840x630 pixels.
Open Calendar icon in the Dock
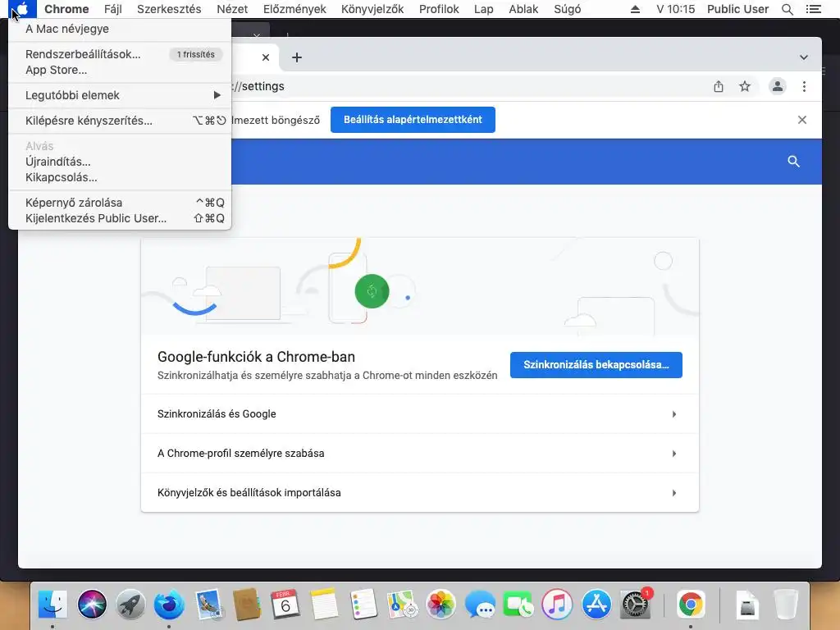285,605
